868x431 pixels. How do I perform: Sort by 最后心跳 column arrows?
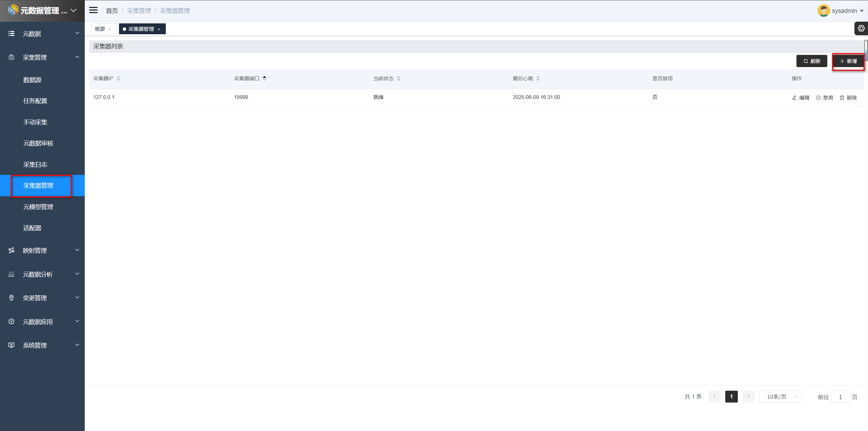[538, 79]
